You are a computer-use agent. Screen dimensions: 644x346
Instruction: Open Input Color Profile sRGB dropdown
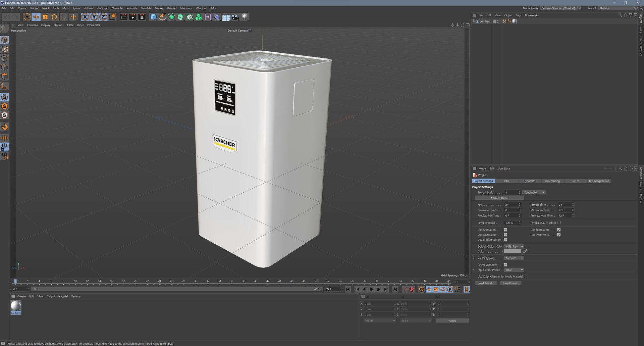point(514,270)
